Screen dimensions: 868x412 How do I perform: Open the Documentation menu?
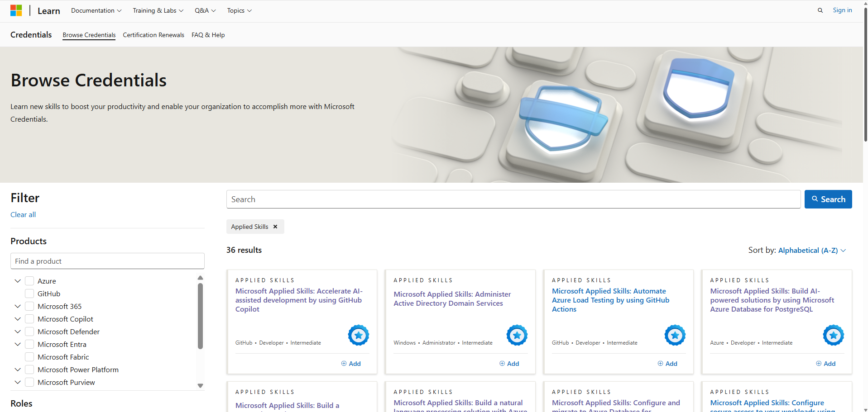pyautogui.click(x=96, y=10)
